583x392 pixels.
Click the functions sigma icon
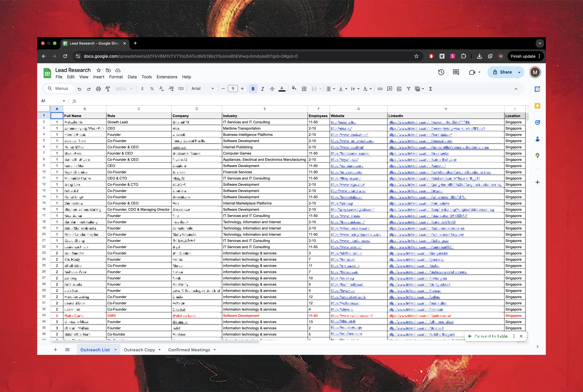(x=430, y=89)
